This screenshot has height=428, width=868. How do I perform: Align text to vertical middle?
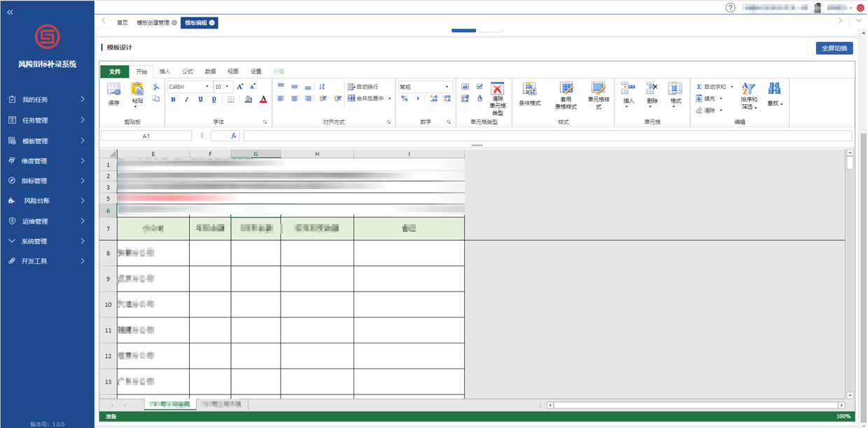coord(295,87)
